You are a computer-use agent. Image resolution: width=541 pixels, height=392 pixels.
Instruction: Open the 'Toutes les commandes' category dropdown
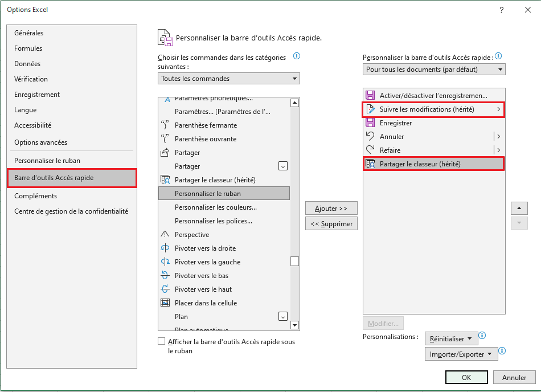tap(229, 78)
